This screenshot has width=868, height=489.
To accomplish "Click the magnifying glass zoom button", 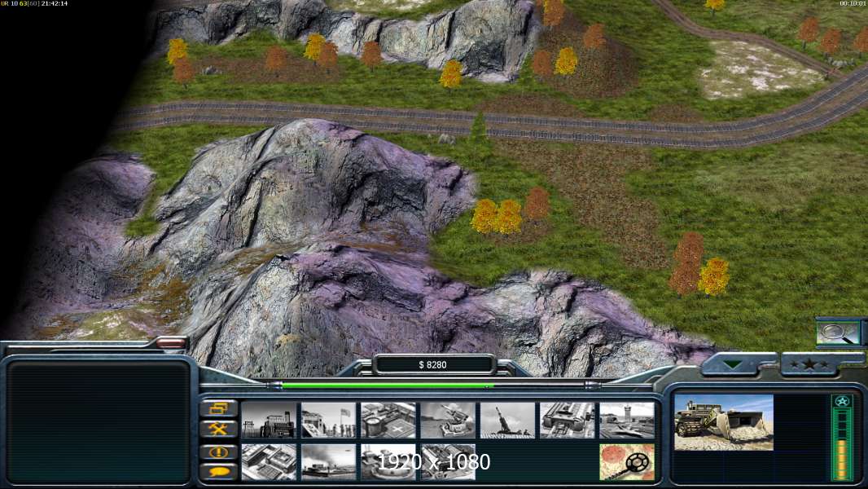I will [x=838, y=333].
